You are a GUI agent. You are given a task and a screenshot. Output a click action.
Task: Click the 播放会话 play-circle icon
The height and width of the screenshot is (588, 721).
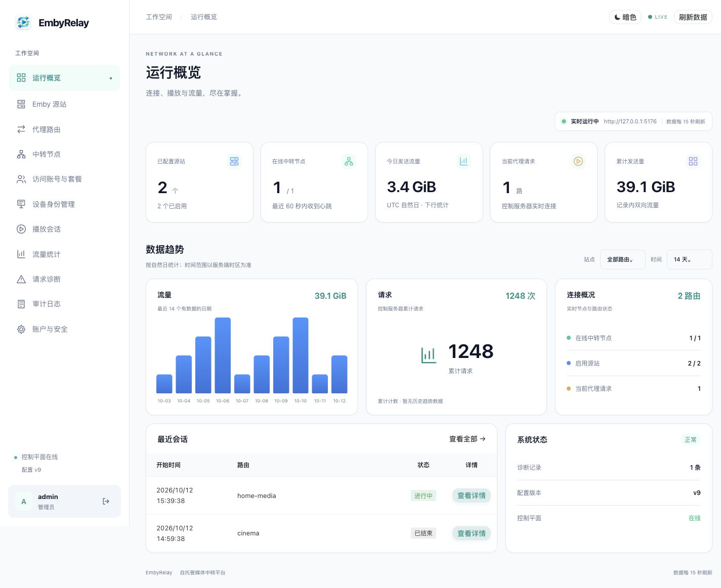(x=21, y=229)
